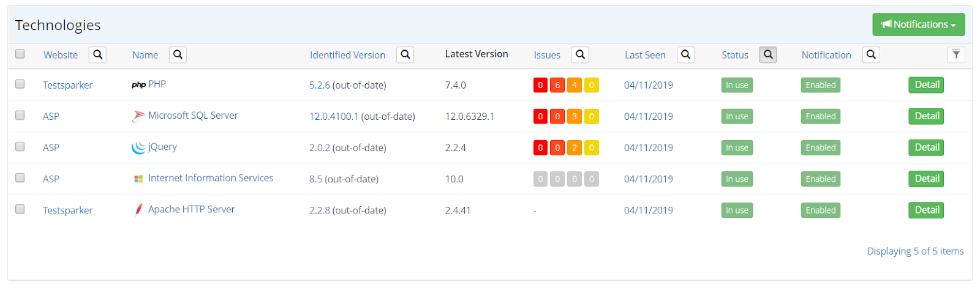This screenshot has width=980, height=290.
Task: Open the jQuery technology name link
Action: click(x=162, y=147)
